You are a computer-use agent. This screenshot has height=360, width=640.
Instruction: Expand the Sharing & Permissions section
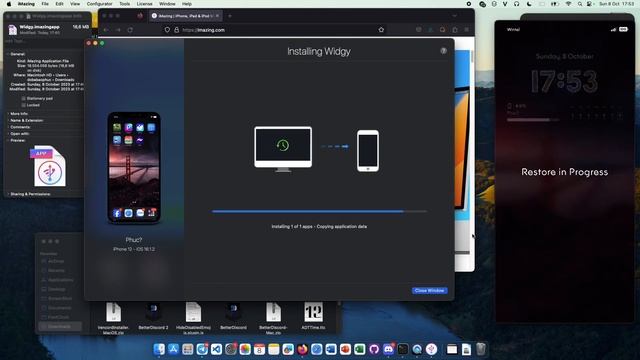pyautogui.click(x=8, y=194)
